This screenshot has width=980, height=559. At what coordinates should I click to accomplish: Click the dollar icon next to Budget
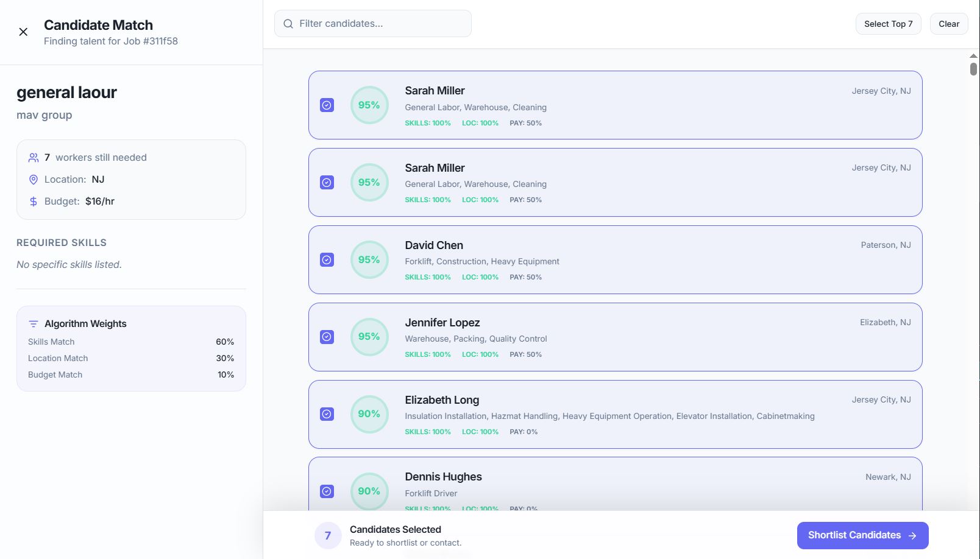click(x=34, y=201)
